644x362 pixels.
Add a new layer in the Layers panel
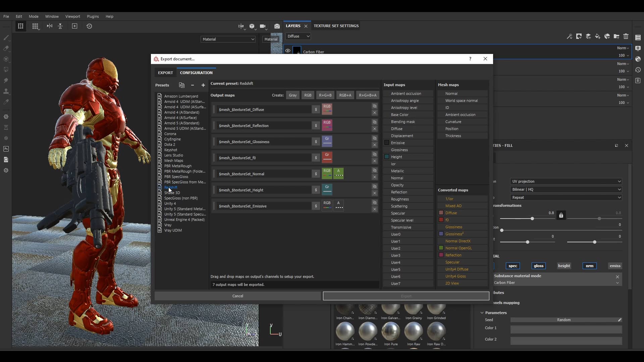pyautogui.click(x=589, y=37)
